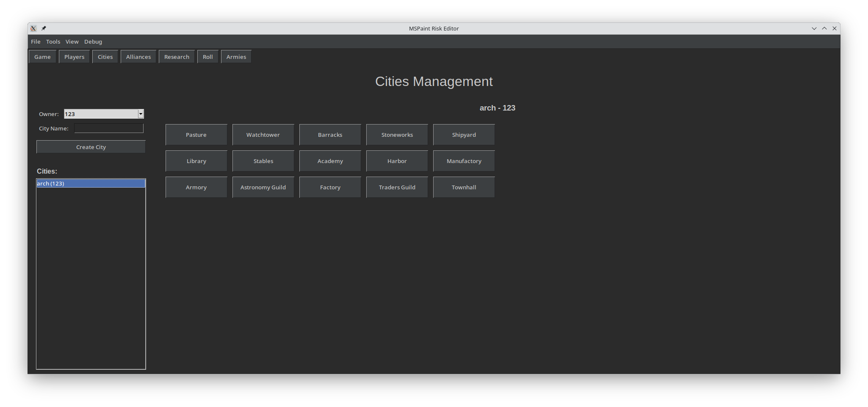This screenshot has width=868, height=407.
Task: Click the Academy button
Action: [x=330, y=161]
